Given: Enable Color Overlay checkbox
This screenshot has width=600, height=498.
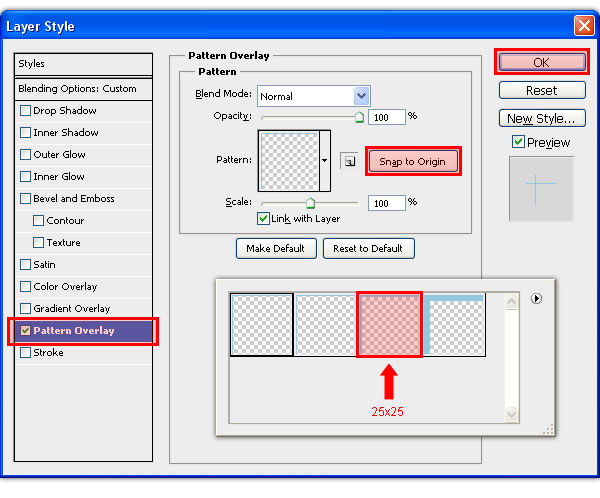Looking at the screenshot, I should click(25, 287).
